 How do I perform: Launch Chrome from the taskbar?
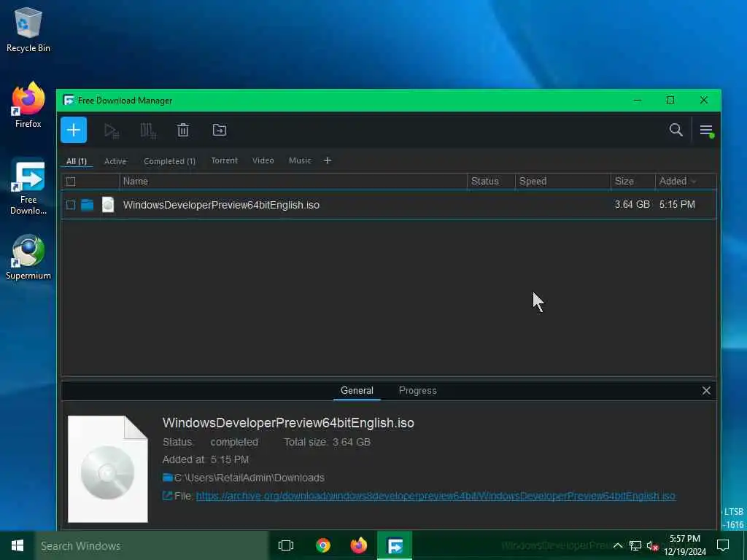click(x=323, y=545)
